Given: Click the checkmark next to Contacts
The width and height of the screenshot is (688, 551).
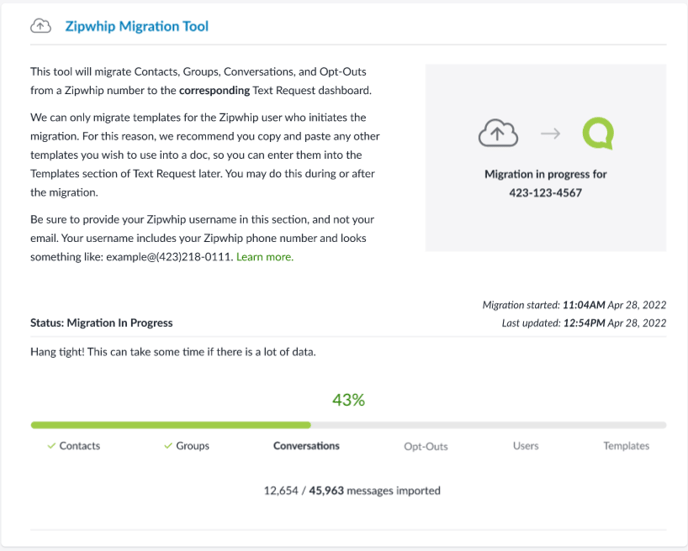Looking at the screenshot, I should 51,446.
